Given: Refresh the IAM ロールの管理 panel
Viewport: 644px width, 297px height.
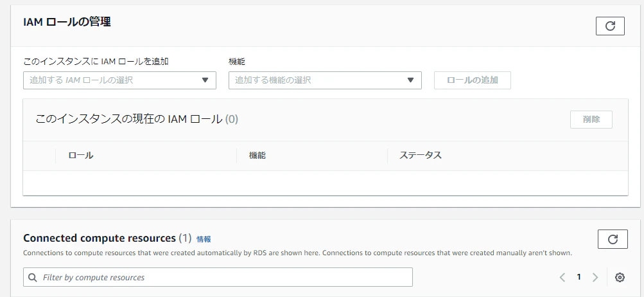Looking at the screenshot, I should 610,26.
